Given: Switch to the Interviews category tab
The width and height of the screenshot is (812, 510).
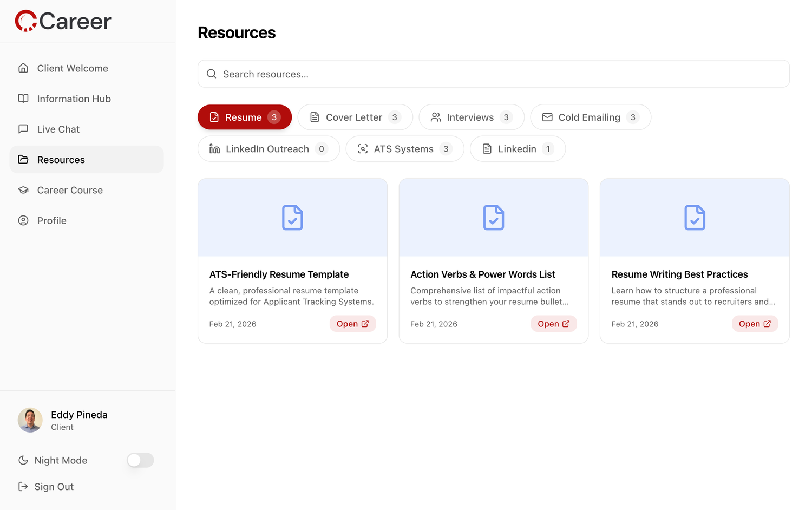Looking at the screenshot, I should pos(471,117).
